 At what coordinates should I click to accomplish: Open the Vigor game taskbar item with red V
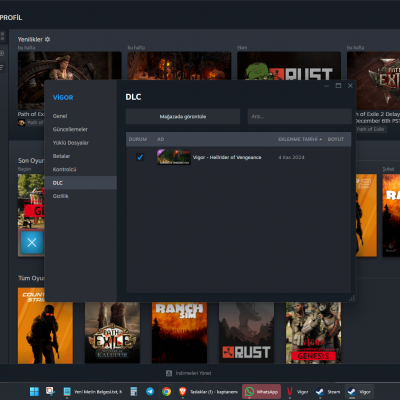[297, 392]
